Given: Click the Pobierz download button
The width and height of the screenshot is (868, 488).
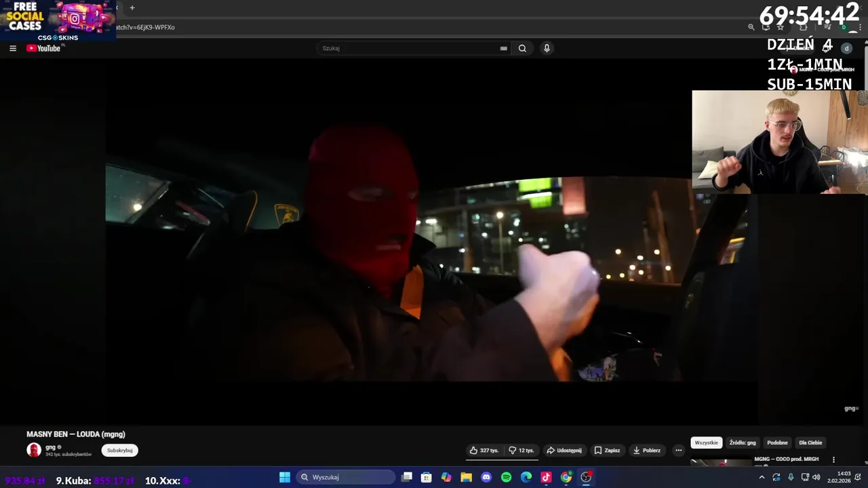Looking at the screenshot, I should [x=646, y=450].
